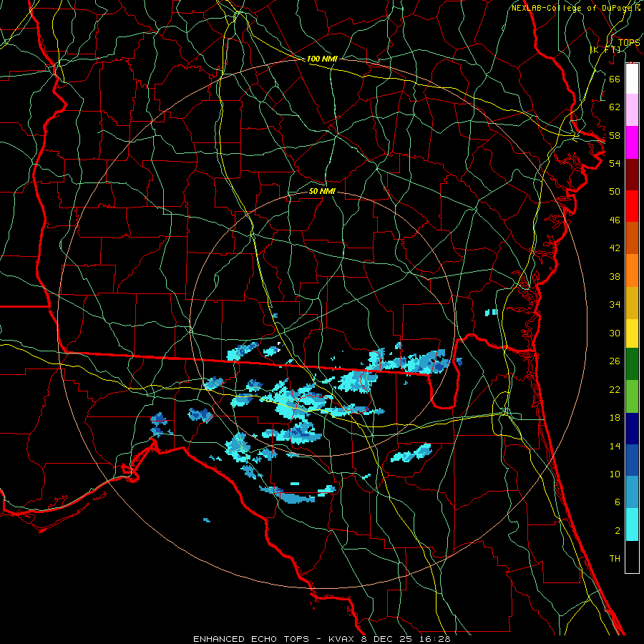This screenshot has width=644, height=644.
Task: Click the legend value '46'
Action: [x=615, y=220]
